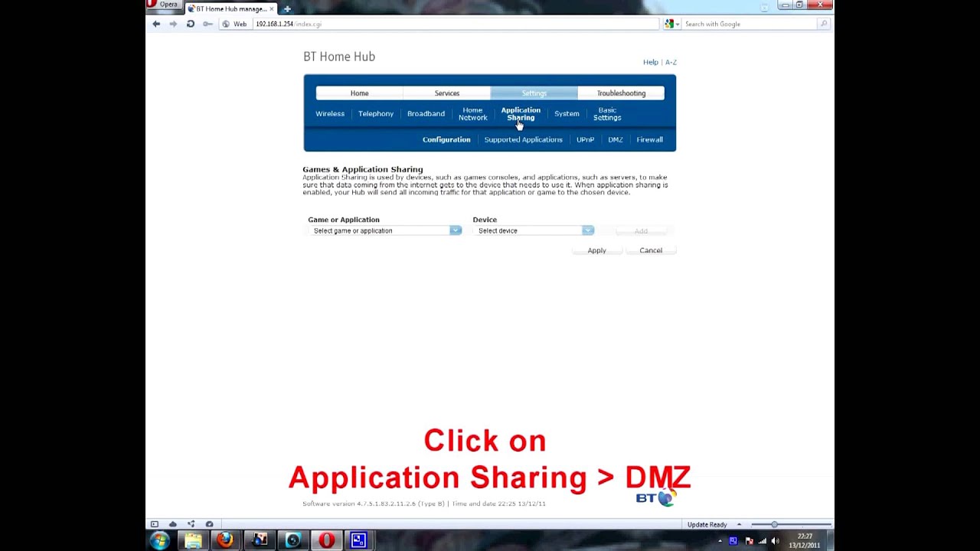Open the password wand key icon
The width and height of the screenshot is (980, 551).
point(207,24)
